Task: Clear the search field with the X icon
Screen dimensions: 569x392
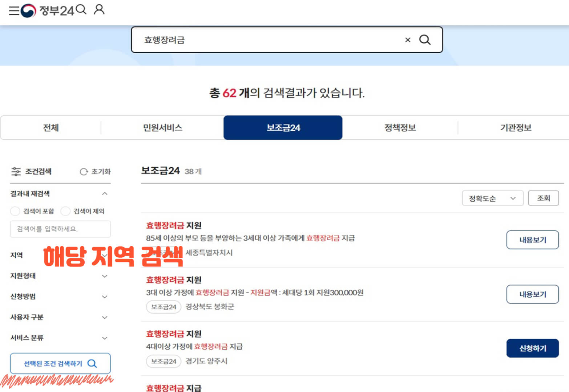Action: tap(408, 40)
